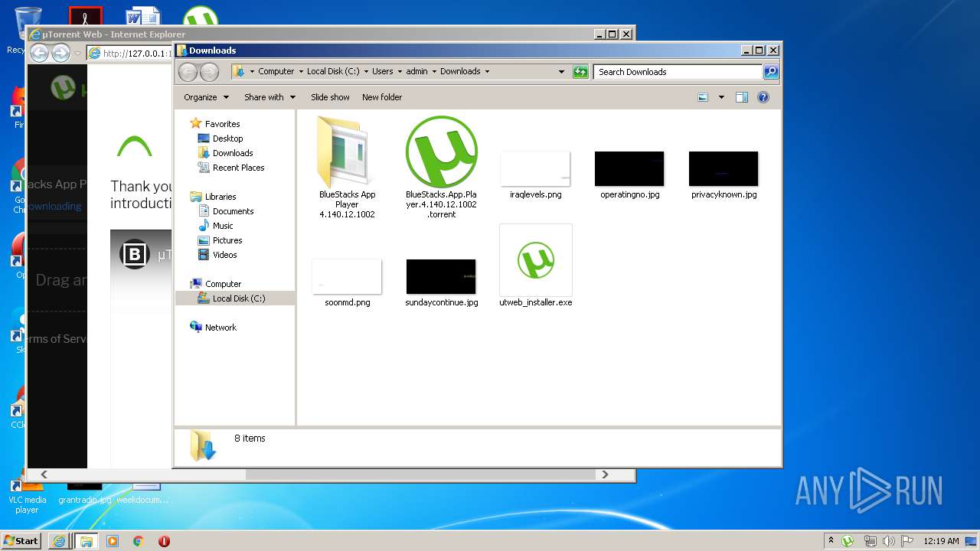The image size is (980, 551).
Task: Open Explorer help icon
Action: 763,97
